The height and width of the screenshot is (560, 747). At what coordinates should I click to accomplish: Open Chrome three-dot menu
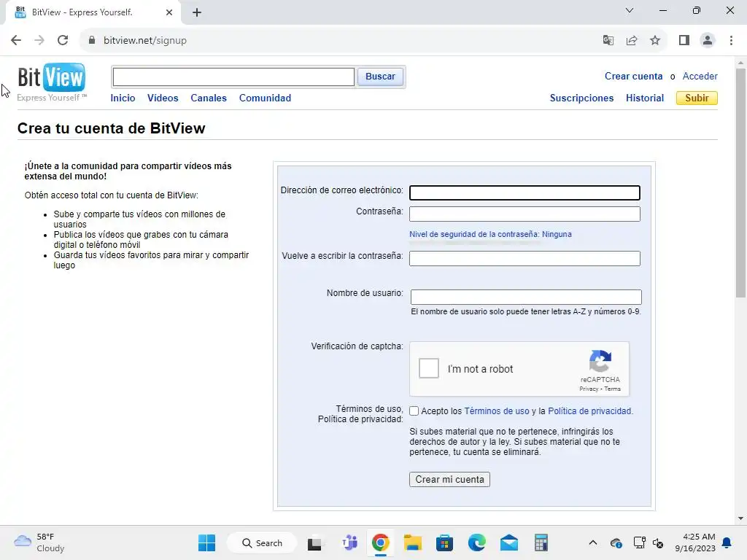[731, 40]
